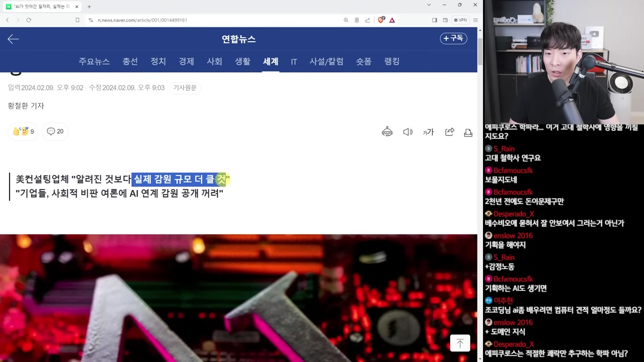
Task: Open Brave Shields icon
Action: (x=381, y=20)
